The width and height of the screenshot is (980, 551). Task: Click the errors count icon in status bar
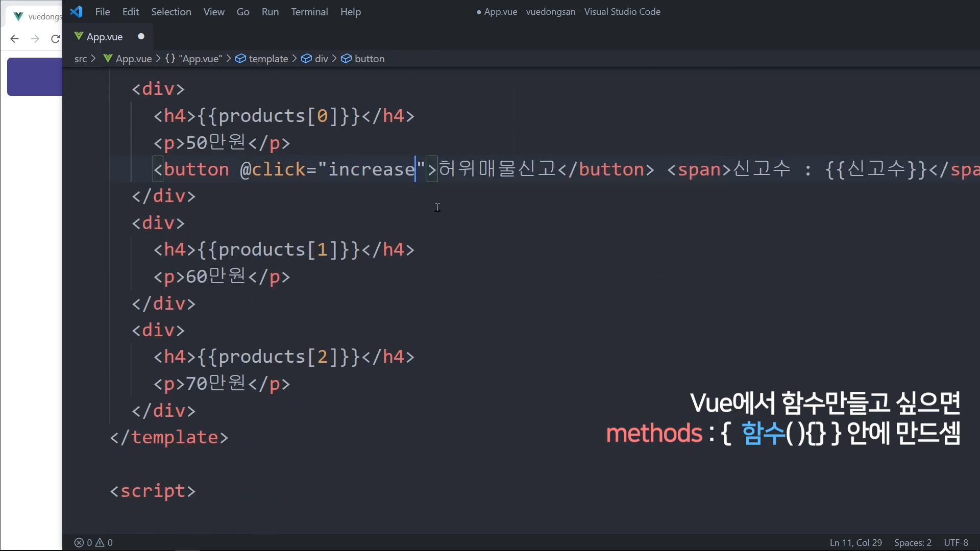pos(79,543)
